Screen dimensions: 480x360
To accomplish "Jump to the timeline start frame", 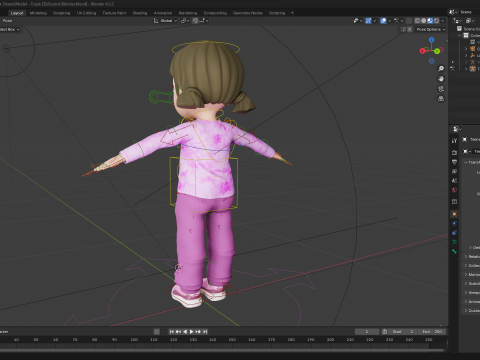I will coord(172,332).
